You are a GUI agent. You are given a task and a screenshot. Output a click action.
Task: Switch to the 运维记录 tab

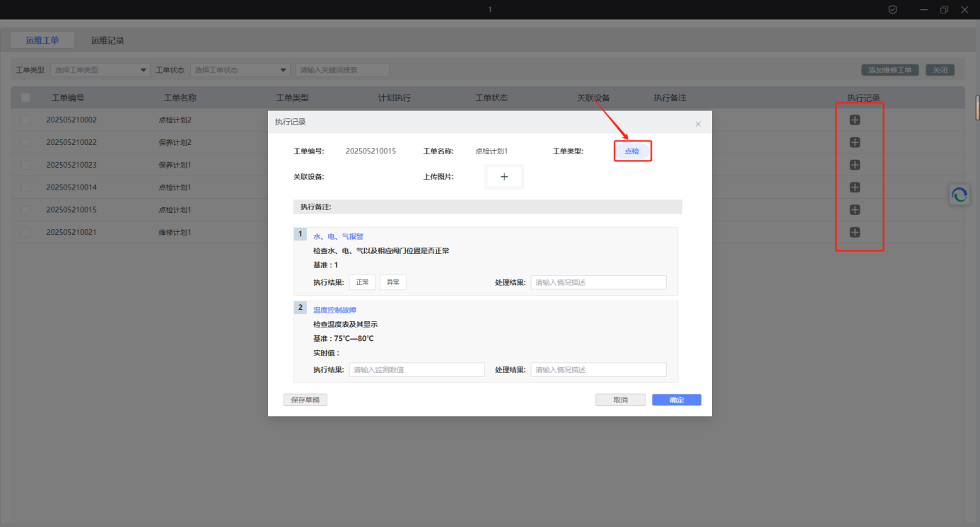[107, 40]
